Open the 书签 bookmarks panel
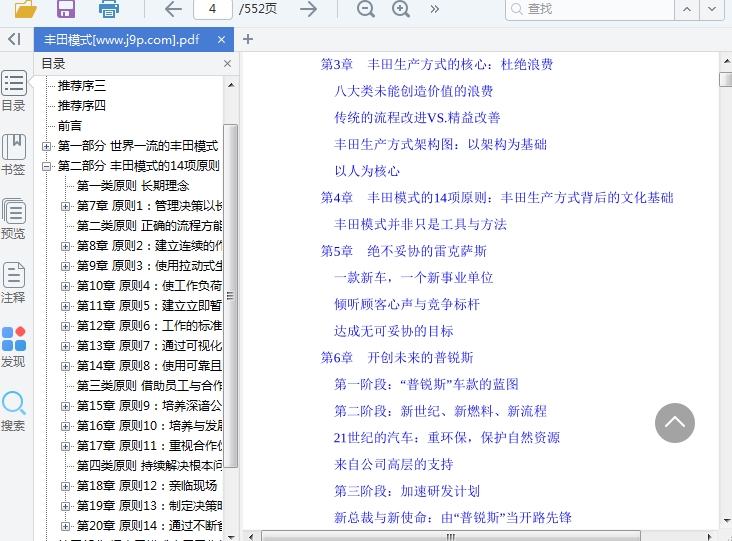Image resolution: width=732 pixels, height=541 pixels. [x=14, y=155]
